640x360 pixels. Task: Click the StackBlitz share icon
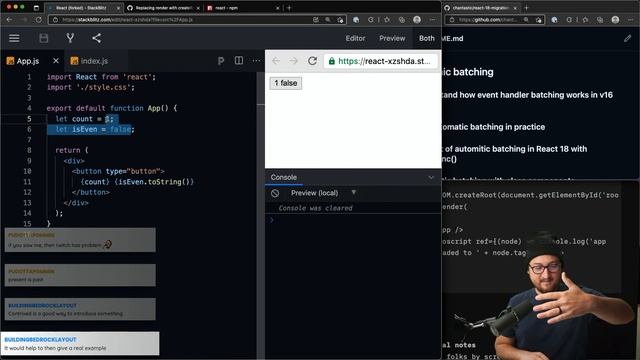pos(97,38)
